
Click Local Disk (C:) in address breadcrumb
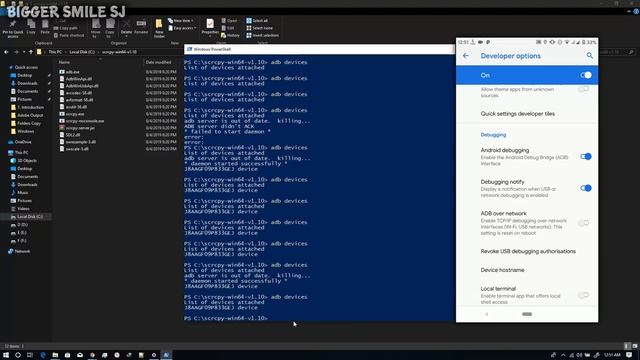[x=82, y=52]
